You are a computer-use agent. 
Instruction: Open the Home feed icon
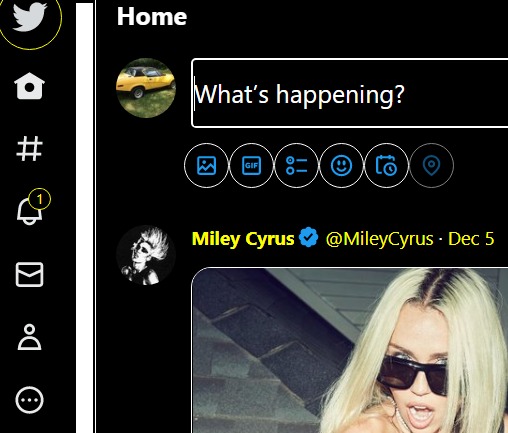[x=29, y=86]
